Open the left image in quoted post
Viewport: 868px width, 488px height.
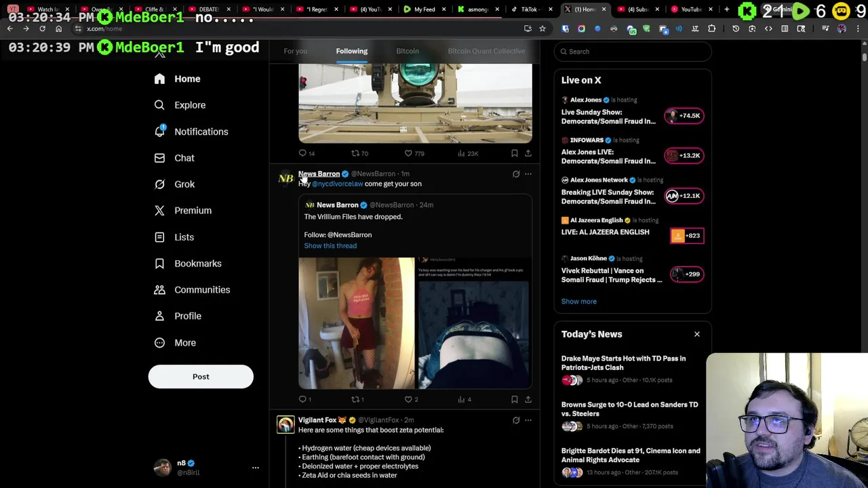357,323
